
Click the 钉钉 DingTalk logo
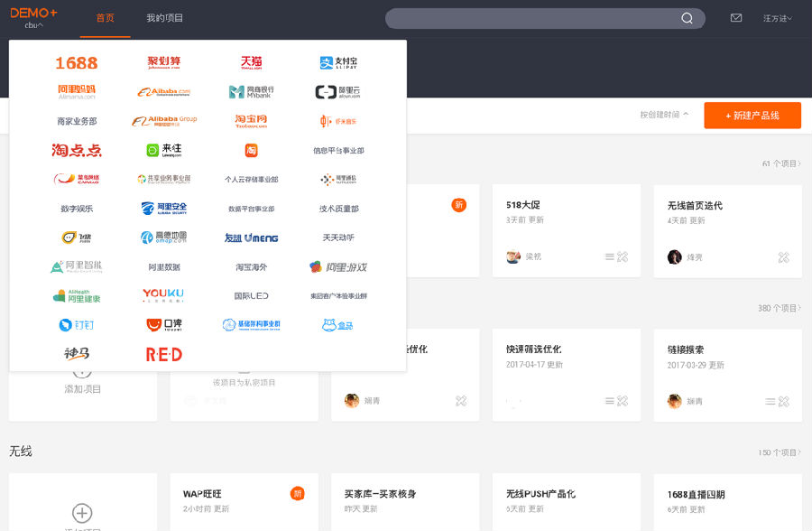coord(76,325)
